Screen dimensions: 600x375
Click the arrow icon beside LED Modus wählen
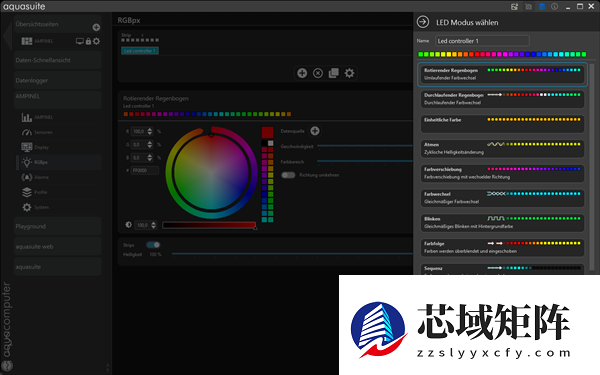tap(423, 22)
